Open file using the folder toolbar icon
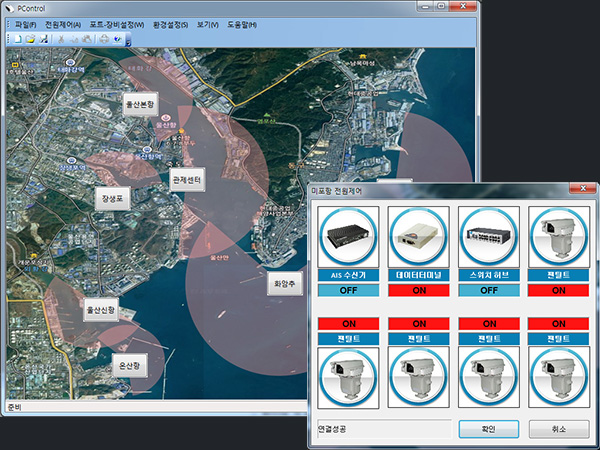Viewport: 600px width, 450px height. coord(30,38)
